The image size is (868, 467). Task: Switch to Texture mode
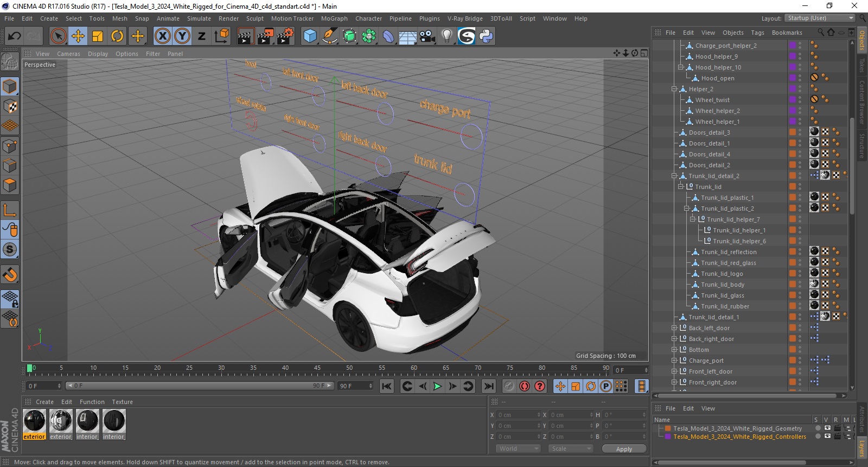click(10, 106)
